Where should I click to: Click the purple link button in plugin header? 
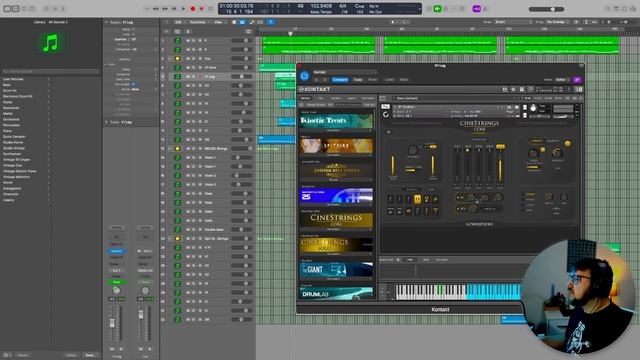click(577, 80)
